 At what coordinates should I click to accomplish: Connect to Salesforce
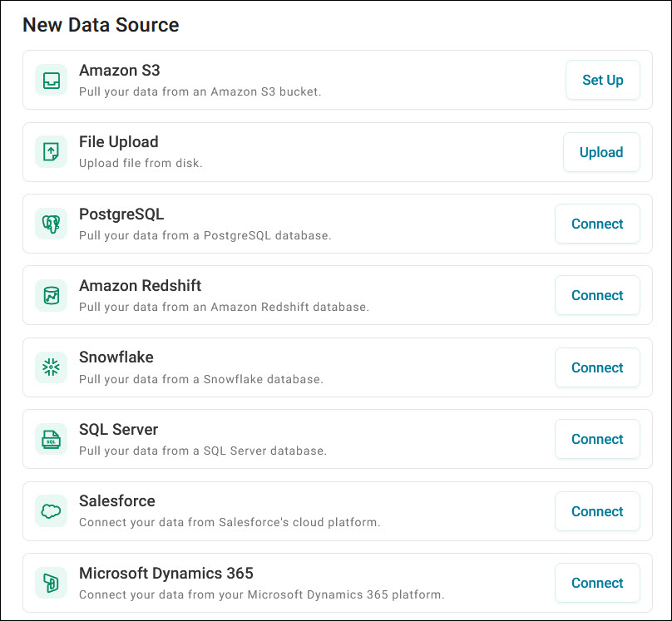click(x=597, y=511)
